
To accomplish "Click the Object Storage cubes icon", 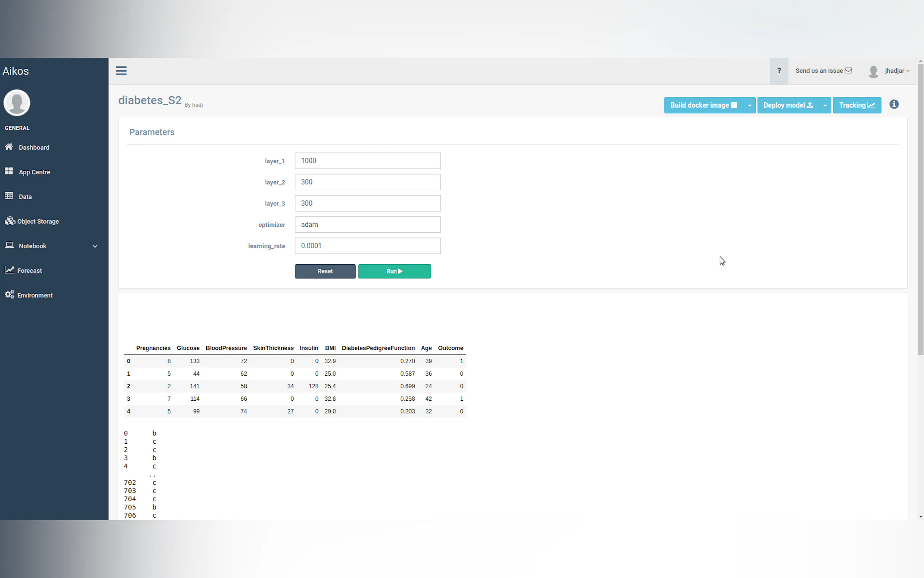I will pyautogui.click(x=10, y=221).
